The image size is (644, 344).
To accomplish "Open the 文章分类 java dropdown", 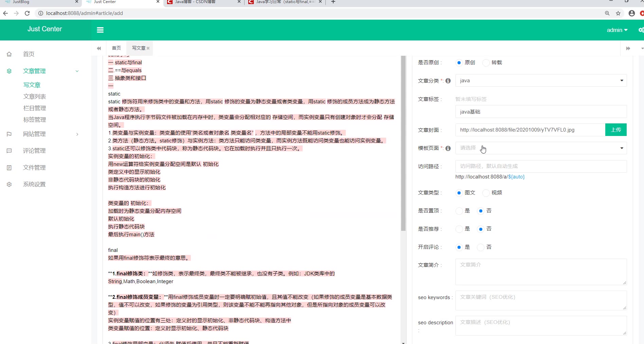I will pyautogui.click(x=541, y=81).
